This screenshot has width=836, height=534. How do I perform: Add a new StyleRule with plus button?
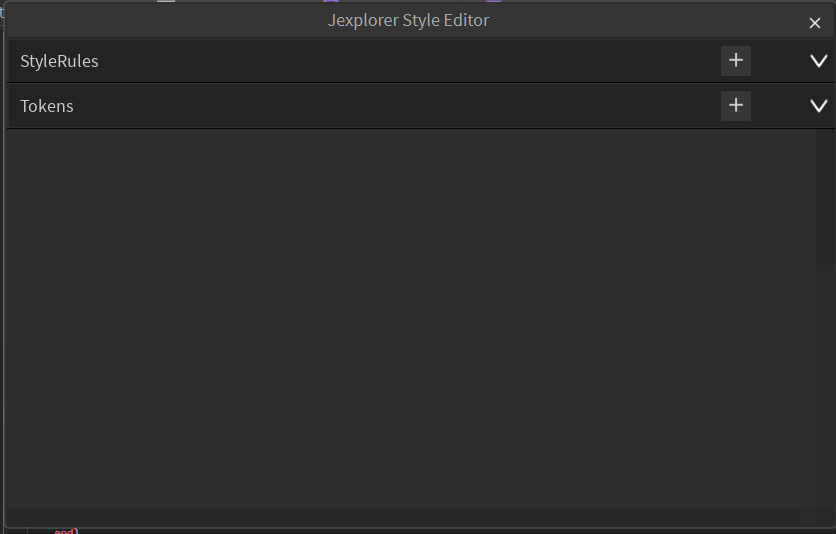click(736, 61)
